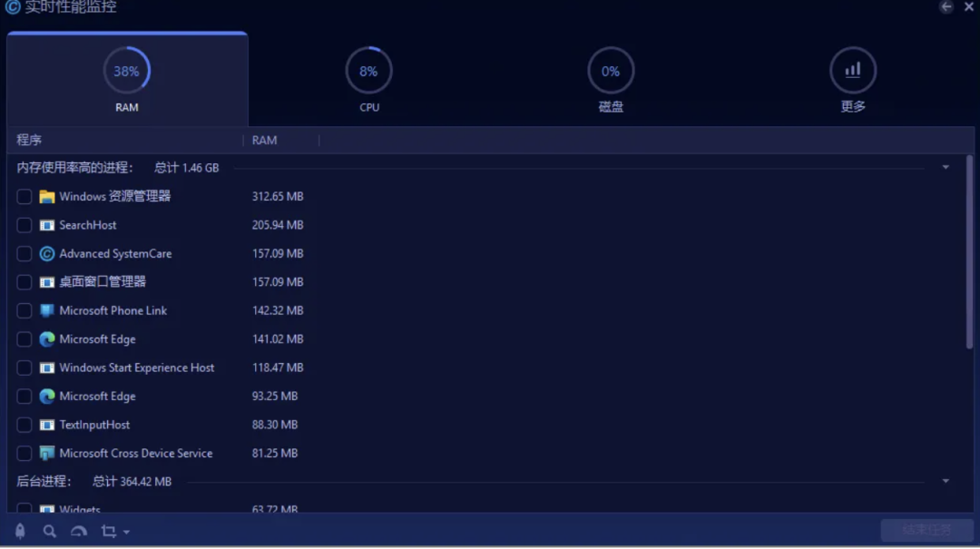Screen dimensions: 980x549
Task: Select the Microsoft Phone Link process name
Action: (113, 310)
